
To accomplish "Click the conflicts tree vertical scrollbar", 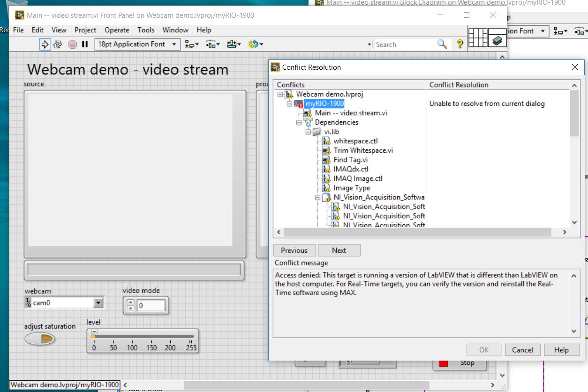I will [x=574, y=113].
